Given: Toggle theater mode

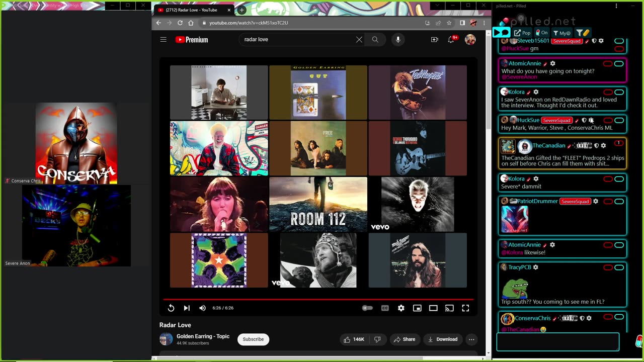Looking at the screenshot, I should pyautogui.click(x=433, y=308).
